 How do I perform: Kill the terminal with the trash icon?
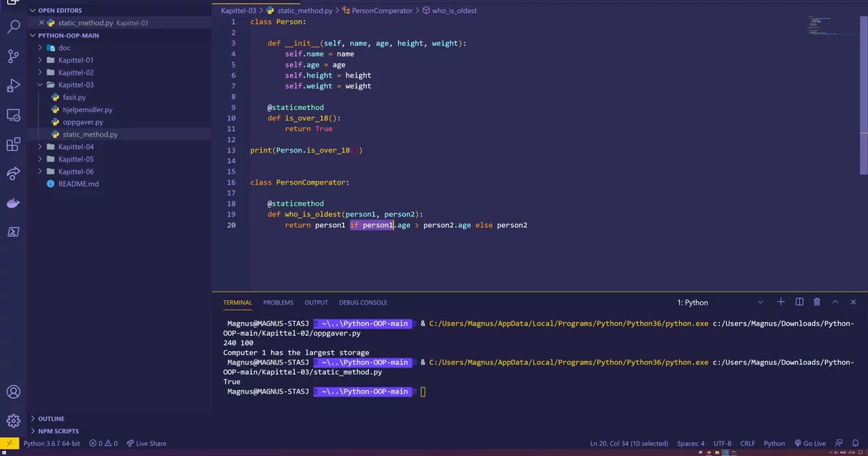[817, 302]
